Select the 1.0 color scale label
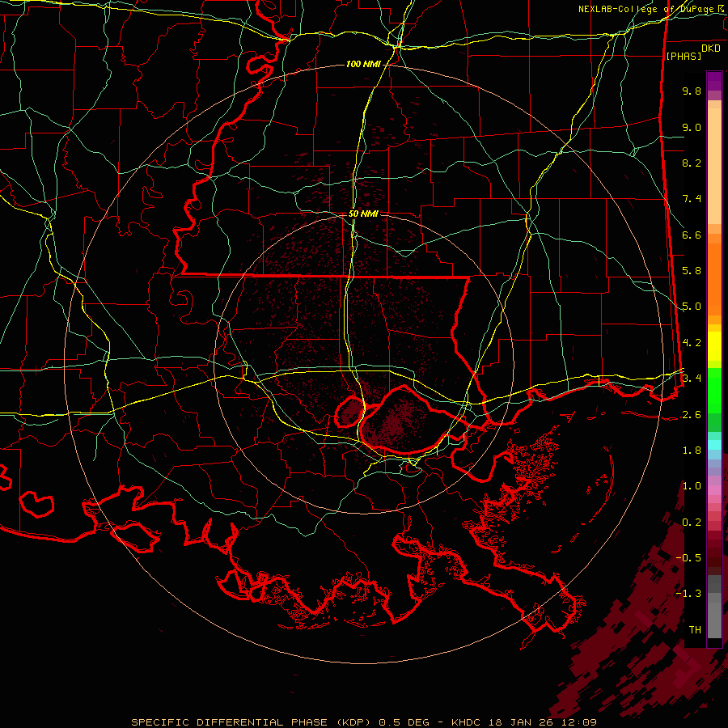 pyautogui.click(x=692, y=486)
